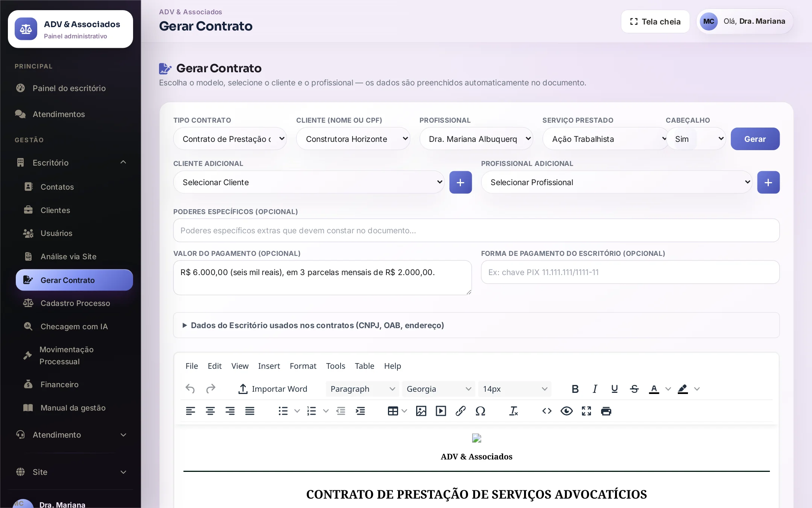
Task: Print the document using printer icon
Action: tap(606, 411)
